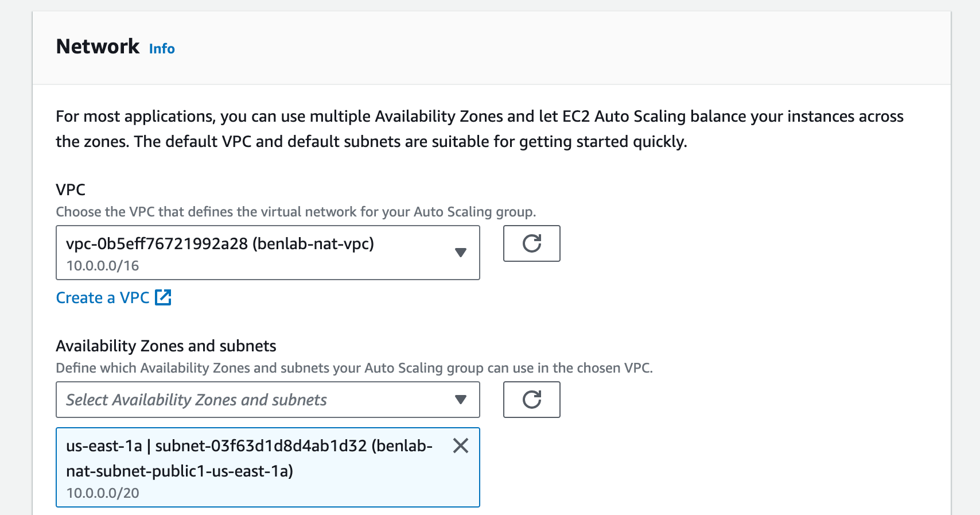Refresh the VPC list
The height and width of the screenshot is (515, 980).
[x=532, y=243]
